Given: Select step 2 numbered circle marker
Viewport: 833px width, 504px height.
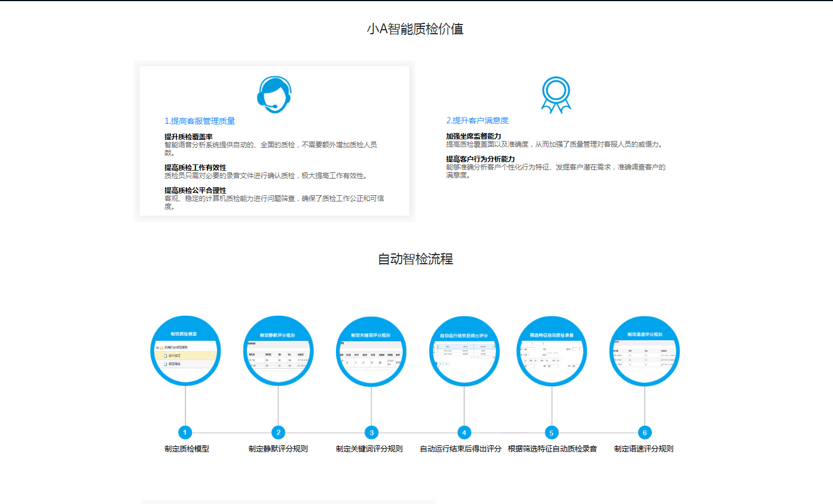Looking at the screenshot, I should (x=278, y=433).
